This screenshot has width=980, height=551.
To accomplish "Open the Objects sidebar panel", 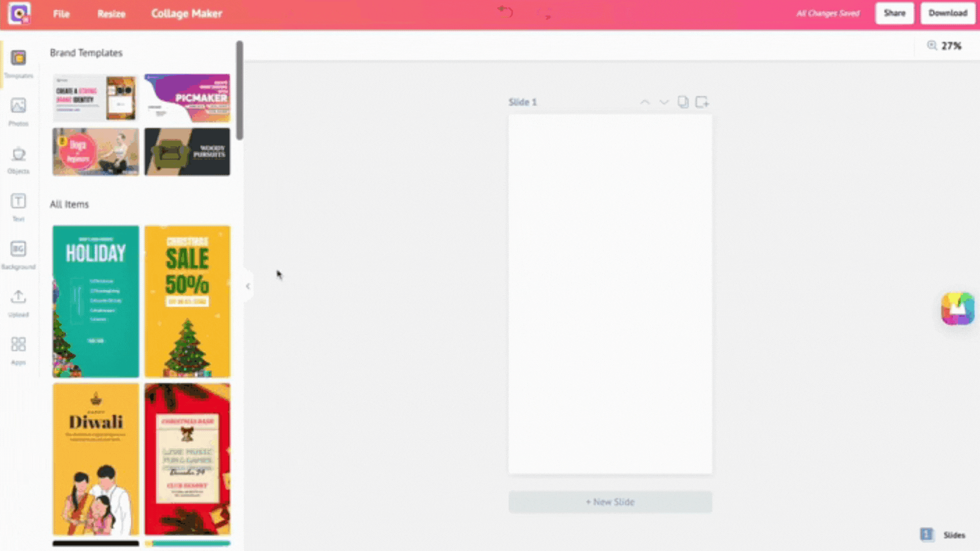I will pos(18,159).
